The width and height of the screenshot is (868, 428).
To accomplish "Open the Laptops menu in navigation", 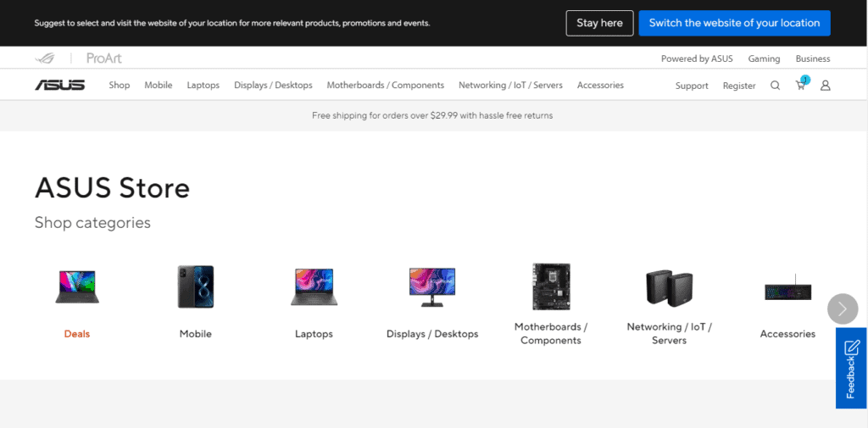I will click(203, 86).
